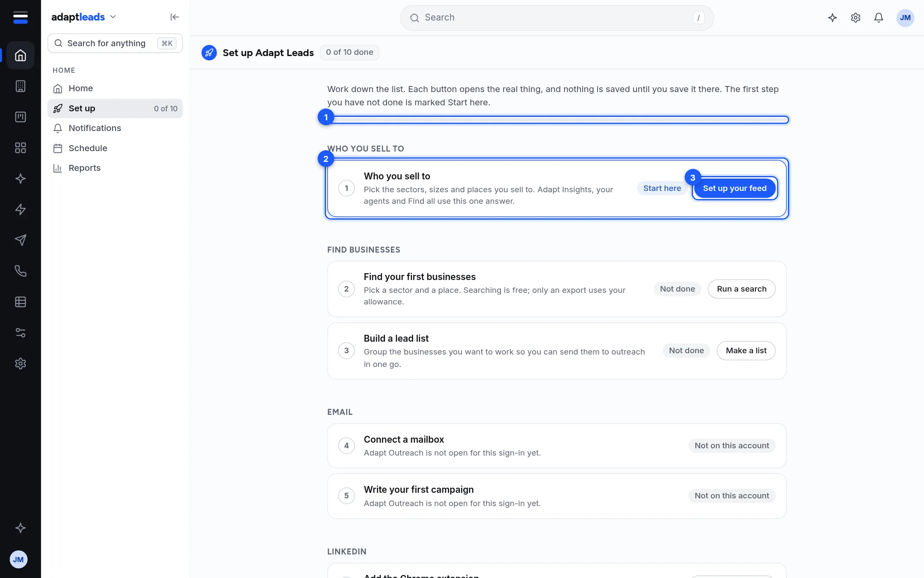Screen dimensions: 924x578
Task: Click the JM avatar in top header
Action: coord(905,18)
